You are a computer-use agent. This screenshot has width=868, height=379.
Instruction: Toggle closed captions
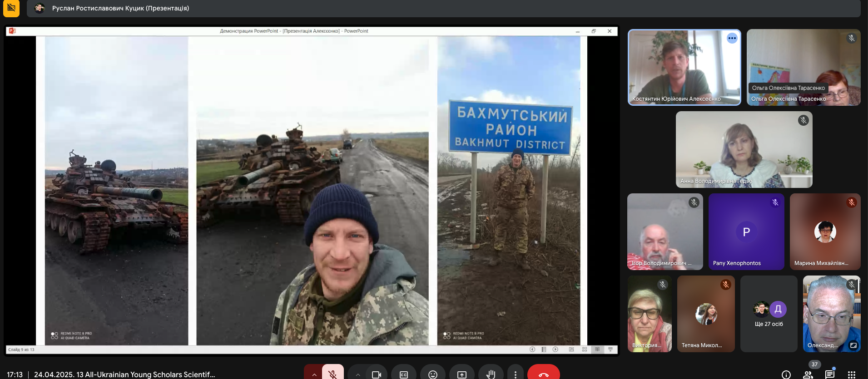(x=403, y=374)
